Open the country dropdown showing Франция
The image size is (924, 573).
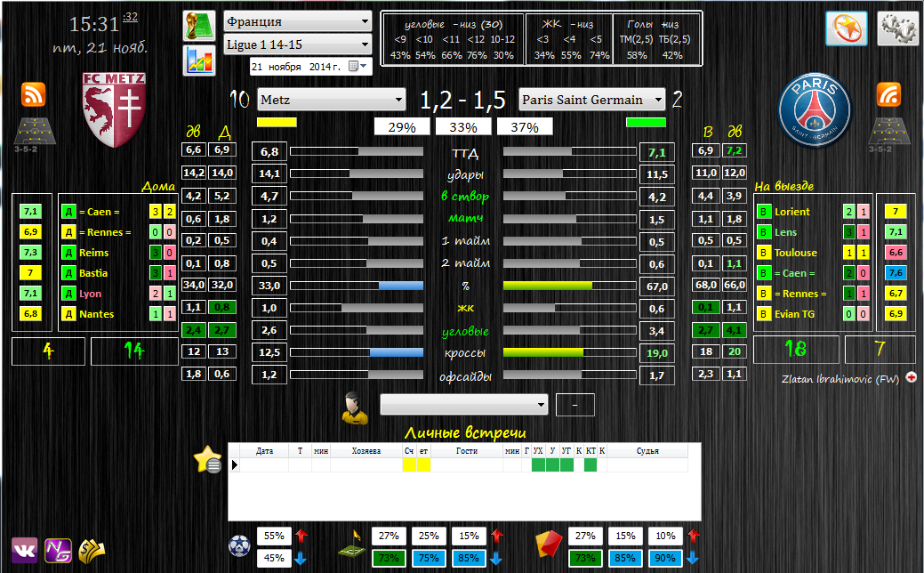tap(298, 22)
